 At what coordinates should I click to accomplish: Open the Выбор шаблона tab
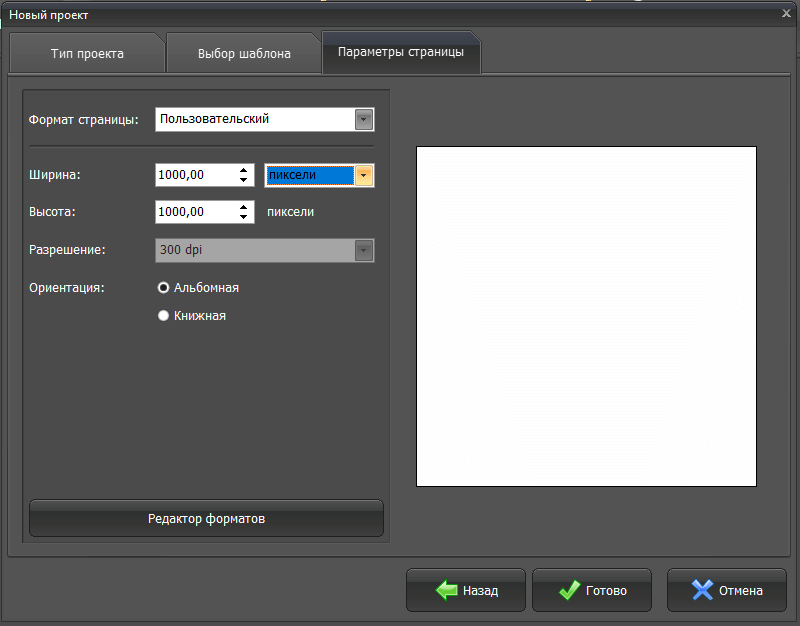tap(244, 53)
